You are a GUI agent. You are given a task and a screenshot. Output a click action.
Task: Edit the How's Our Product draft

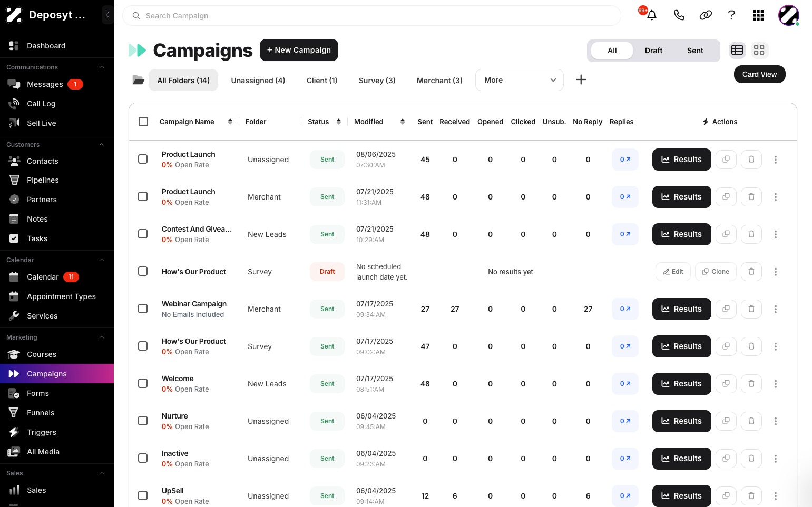(673, 272)
